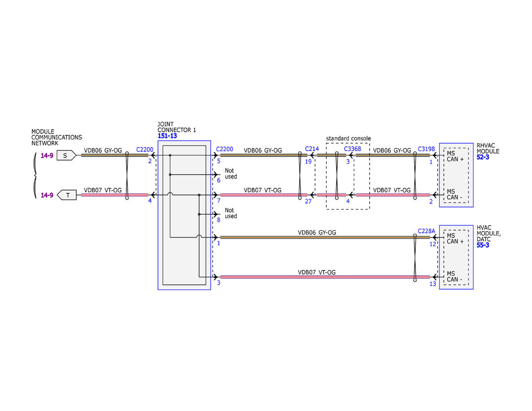Viewport: 532px width, 411px height.
Task: Click the VDB07 VT-OG label next to the T terminal
Action: pos(103,190)
